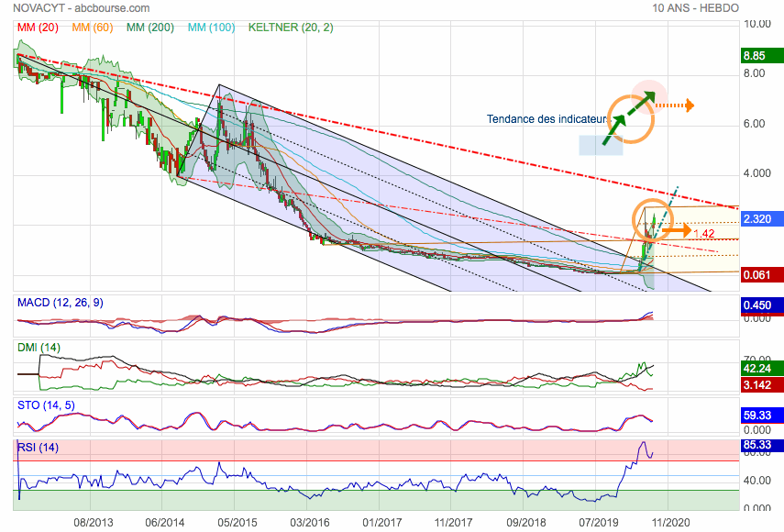Screen dimensions: 784x532
Task: Click the 05/2015 date axis label
Action: click(237, 523)
